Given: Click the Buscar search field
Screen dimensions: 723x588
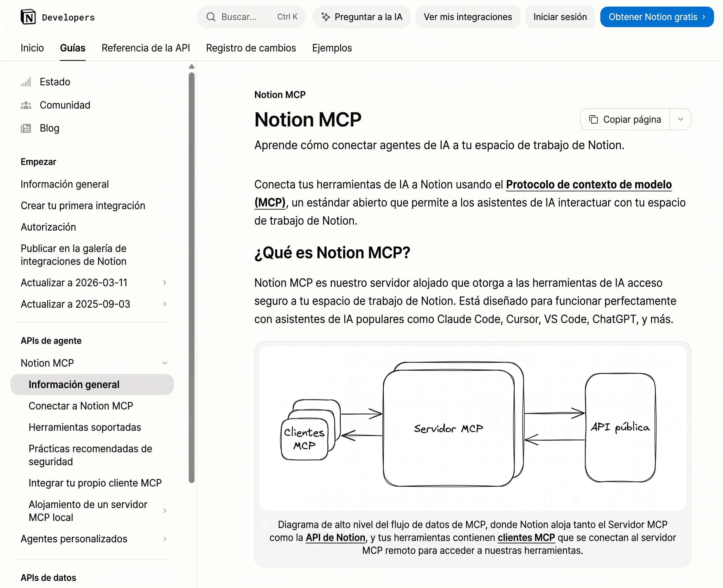Looking at the screenshot, I should pyautogui.click(x=251, y=17).
